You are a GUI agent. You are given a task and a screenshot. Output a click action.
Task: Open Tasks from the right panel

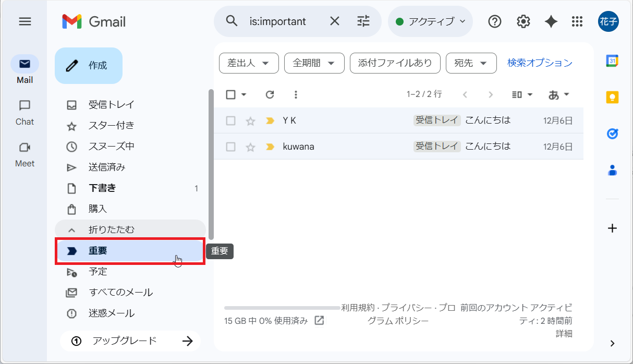[612, 134]
